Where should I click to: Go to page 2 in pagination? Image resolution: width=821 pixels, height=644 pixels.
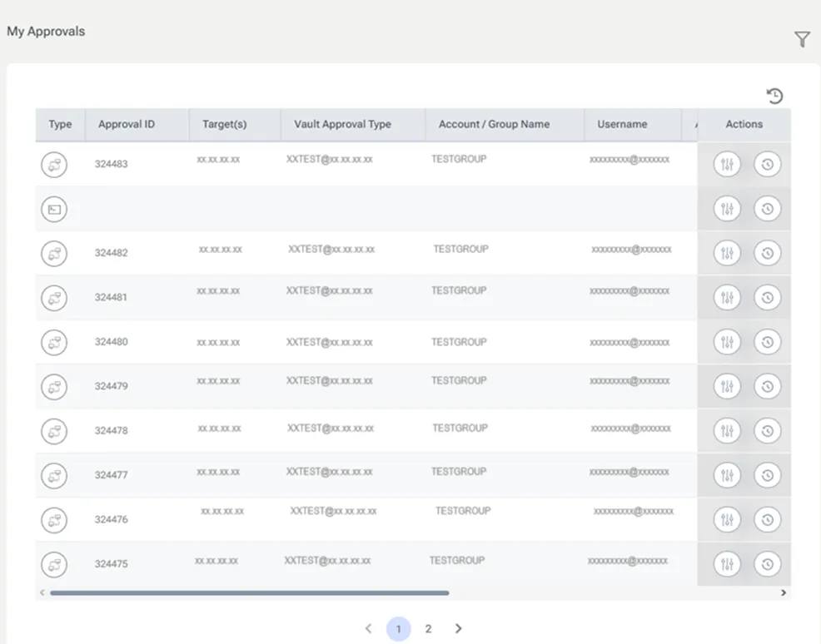(428, 629)
